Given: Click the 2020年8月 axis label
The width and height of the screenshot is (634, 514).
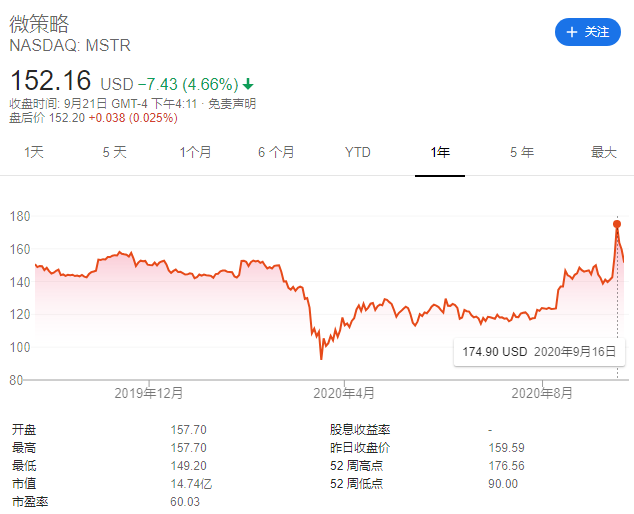Looking at the screenshot, I should 542,393.
